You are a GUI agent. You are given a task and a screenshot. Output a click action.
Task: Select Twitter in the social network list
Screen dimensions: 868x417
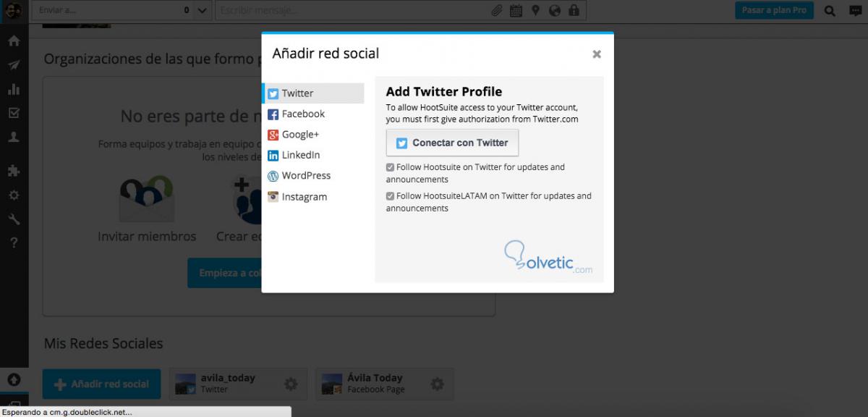point(313,93)
